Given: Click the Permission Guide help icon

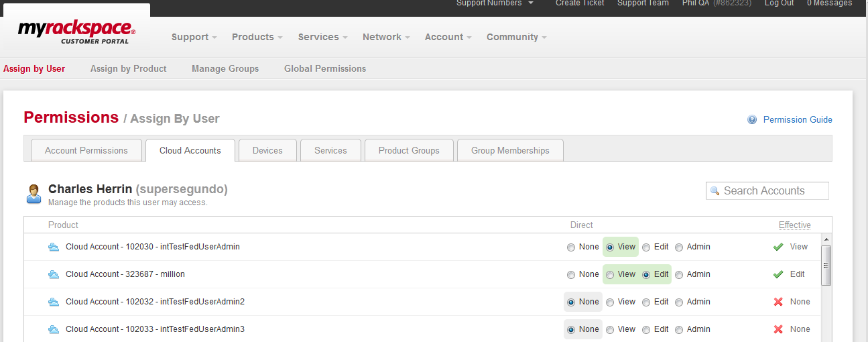Looking at the screenshot, I should (752, 120).
